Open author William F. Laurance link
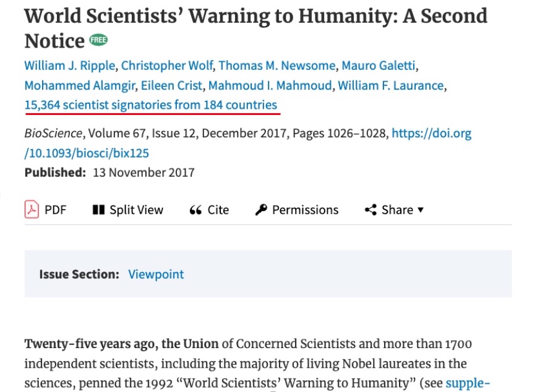Image resolution: width=540 pixels, height=392 pixels. 390,85
